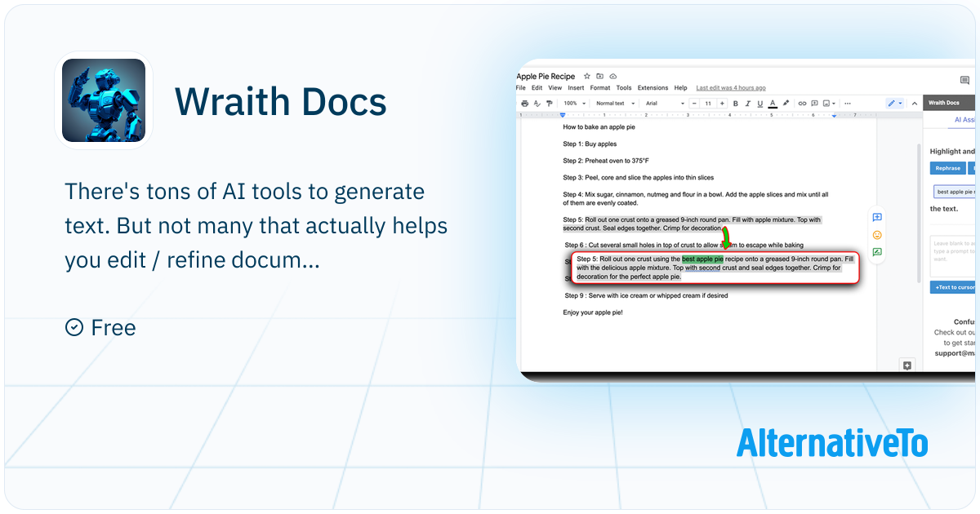Apply underline formatting
Image resolution: width=980 pixels, height=514 pixels.
[760, 104]
